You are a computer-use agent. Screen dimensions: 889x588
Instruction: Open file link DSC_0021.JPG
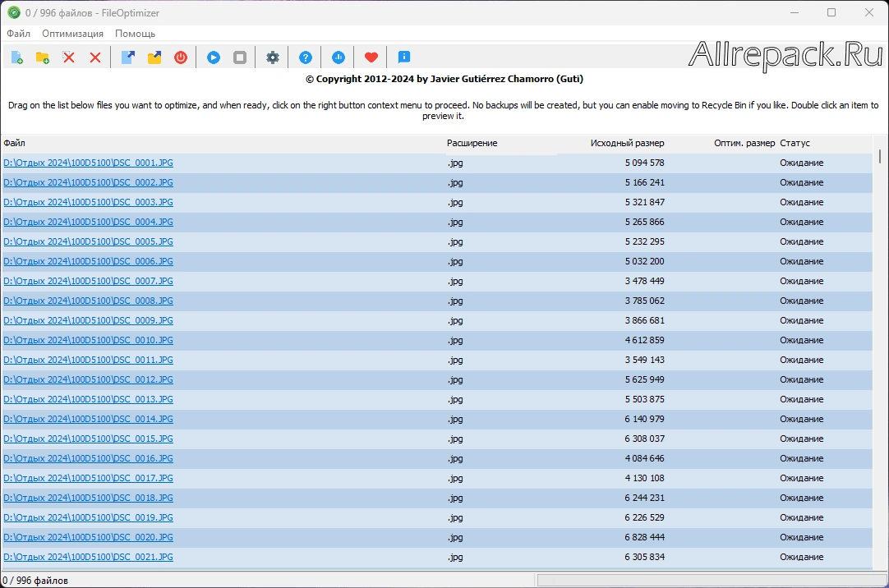[89, 558]
